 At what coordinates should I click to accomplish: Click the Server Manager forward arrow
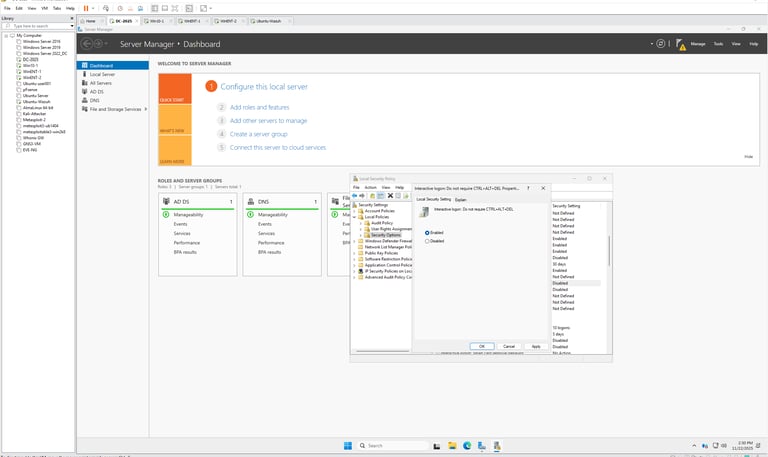coord(98,44)
